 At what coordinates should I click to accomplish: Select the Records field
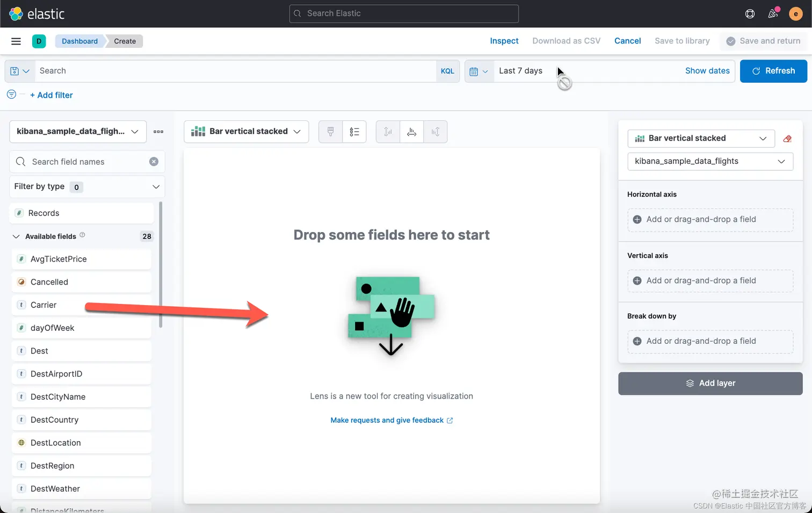pos(82,213)
